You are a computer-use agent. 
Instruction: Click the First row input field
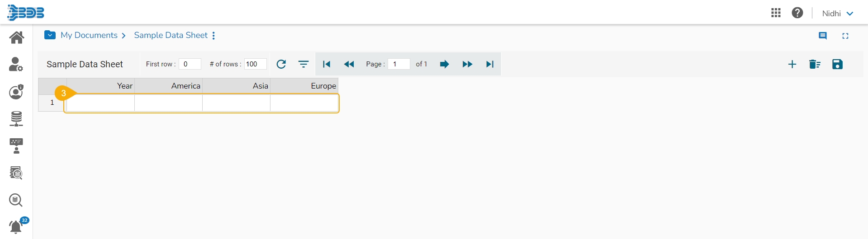point(190,64)
